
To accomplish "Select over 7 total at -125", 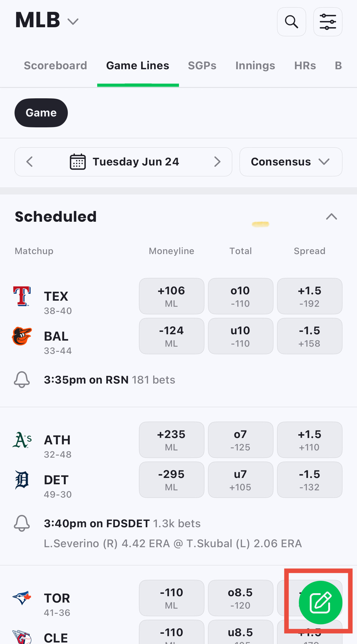I will click(x=241, y=440).
